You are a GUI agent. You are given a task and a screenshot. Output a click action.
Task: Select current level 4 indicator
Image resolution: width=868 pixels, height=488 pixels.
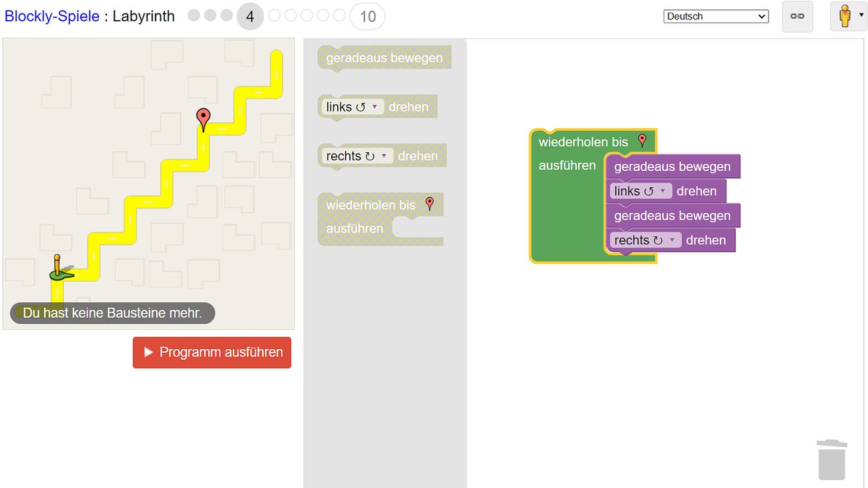tap(250, 17)
